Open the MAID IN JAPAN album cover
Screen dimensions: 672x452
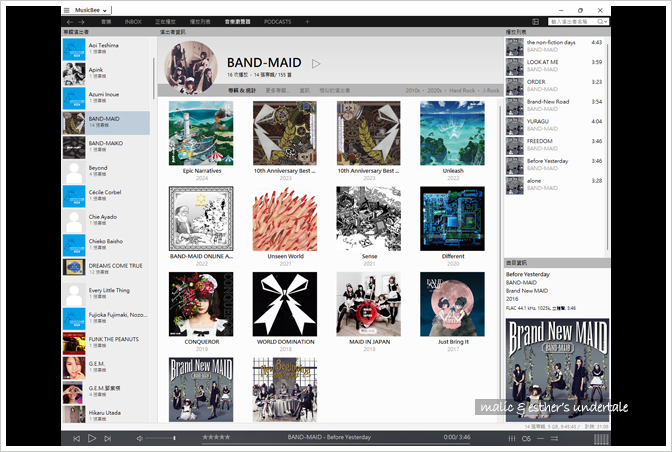pos(369,304)
